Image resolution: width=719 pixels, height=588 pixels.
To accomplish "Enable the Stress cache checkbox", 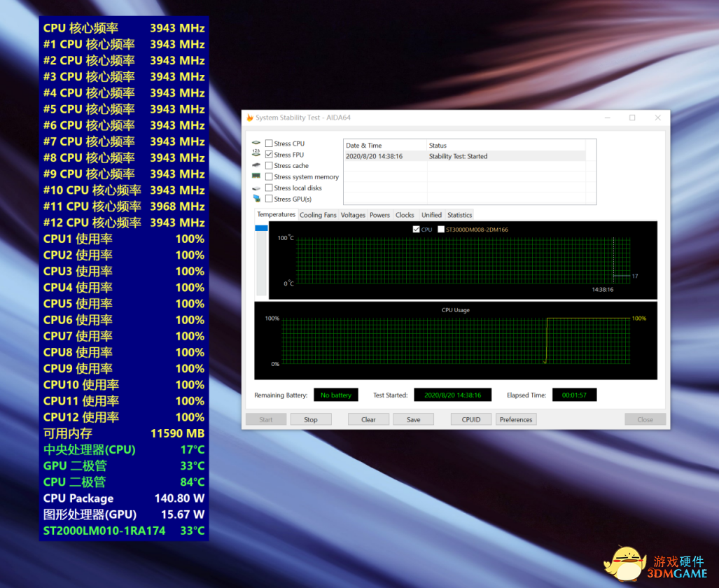I will (269, 166).
